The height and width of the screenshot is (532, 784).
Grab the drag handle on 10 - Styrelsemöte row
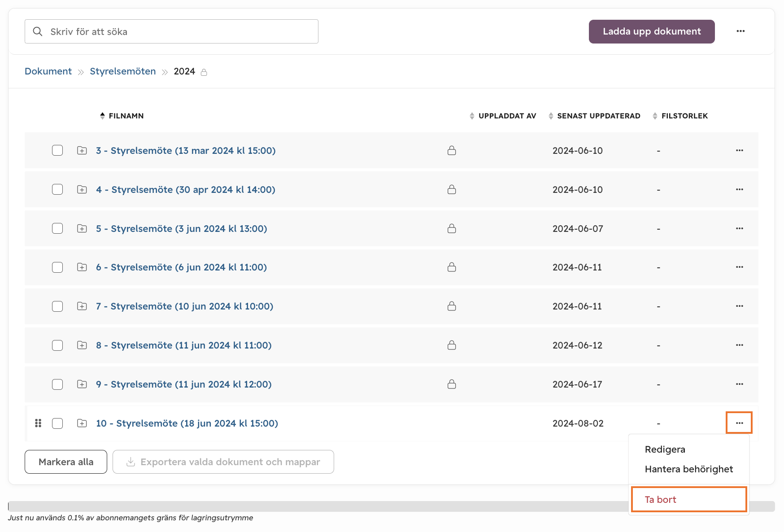pyautogui.click(x=38, y=423)
